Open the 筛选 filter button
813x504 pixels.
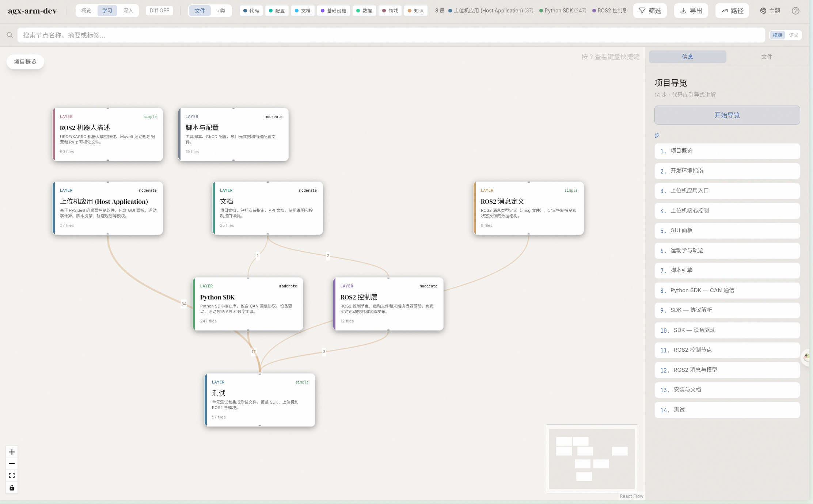point(650,11)
